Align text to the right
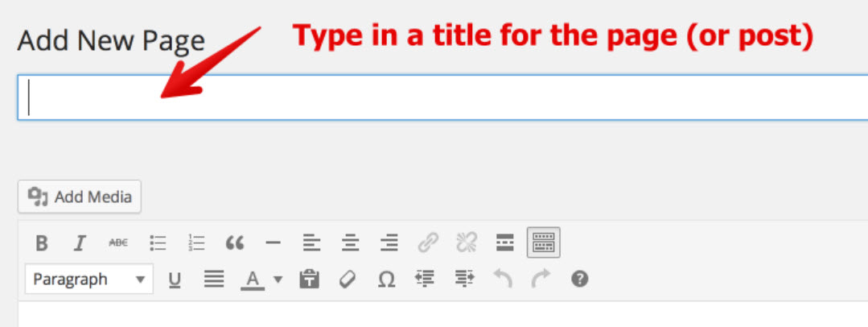868x327 pixels. (389, 242)
